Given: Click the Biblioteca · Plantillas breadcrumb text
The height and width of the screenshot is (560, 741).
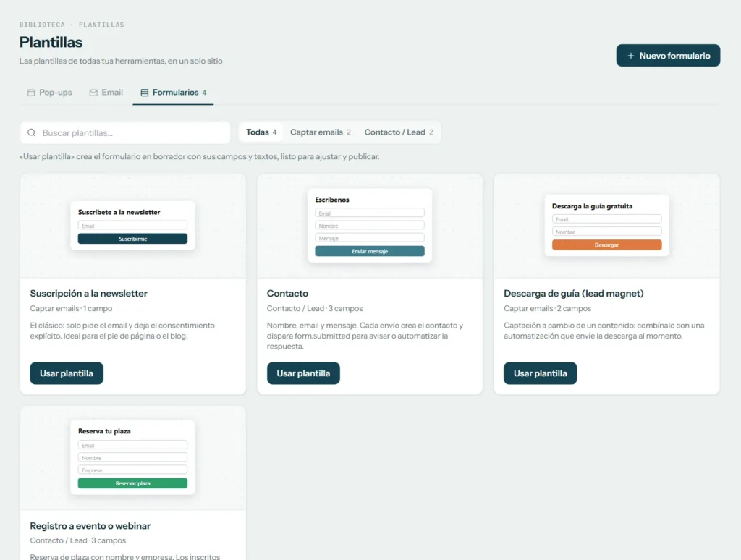Looking at the screenshot, I should [x=72, y=25].
